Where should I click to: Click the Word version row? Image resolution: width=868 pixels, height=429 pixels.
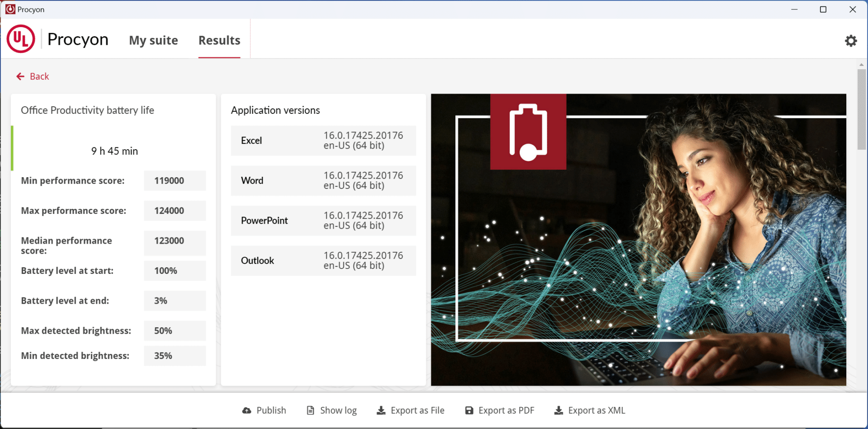(x=323, y=180)
